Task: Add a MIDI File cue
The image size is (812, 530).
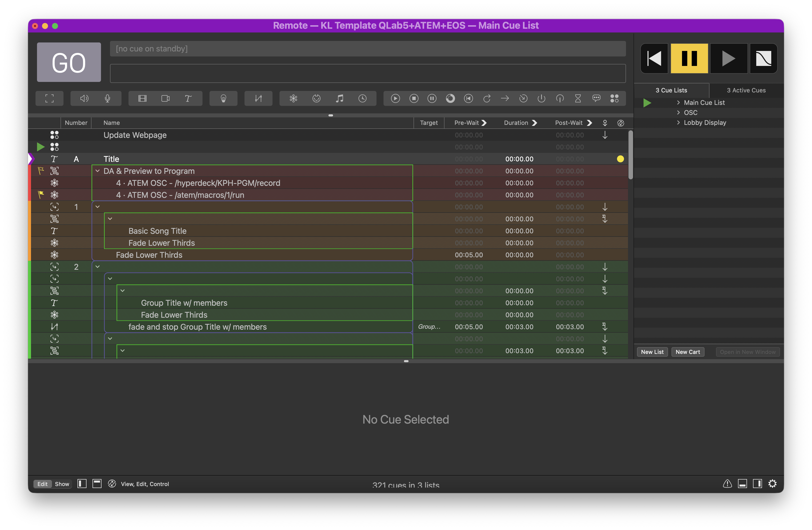Action: [x=339, y=98]
